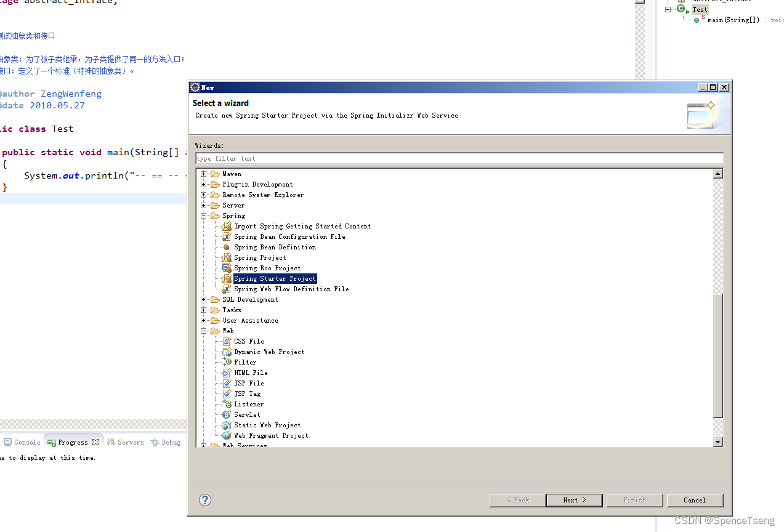Select the Spring Project wizard

(x=260, y=257)
